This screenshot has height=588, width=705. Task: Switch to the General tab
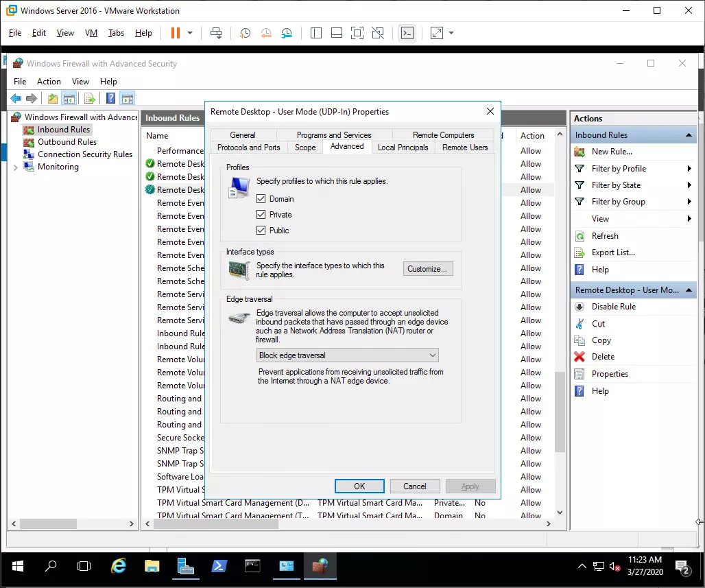pyautogui.click(x=243, y=135)
